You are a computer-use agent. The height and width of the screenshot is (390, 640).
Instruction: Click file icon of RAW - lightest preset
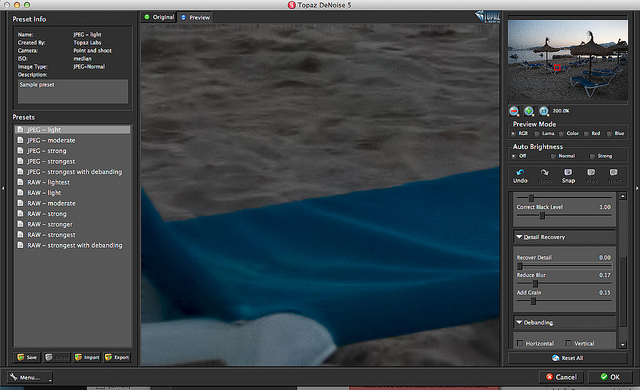20,182
